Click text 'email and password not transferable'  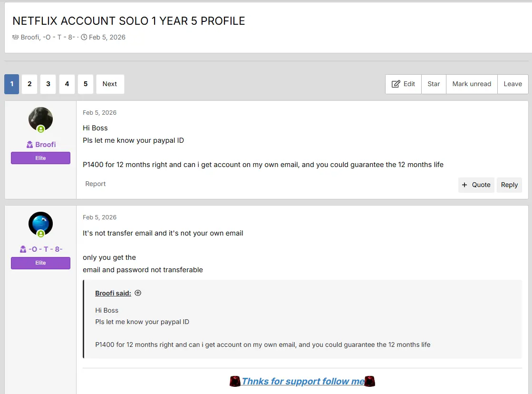(x=143, y=270)
